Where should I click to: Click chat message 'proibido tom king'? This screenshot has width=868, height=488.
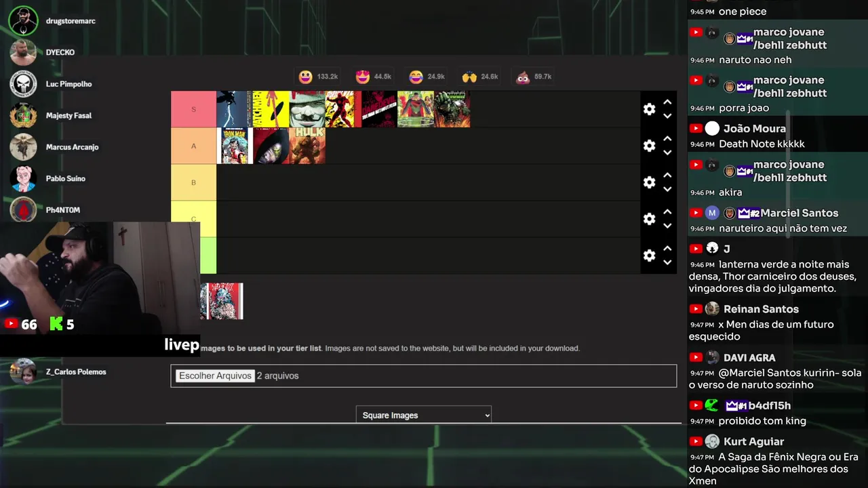pos(762,421)
